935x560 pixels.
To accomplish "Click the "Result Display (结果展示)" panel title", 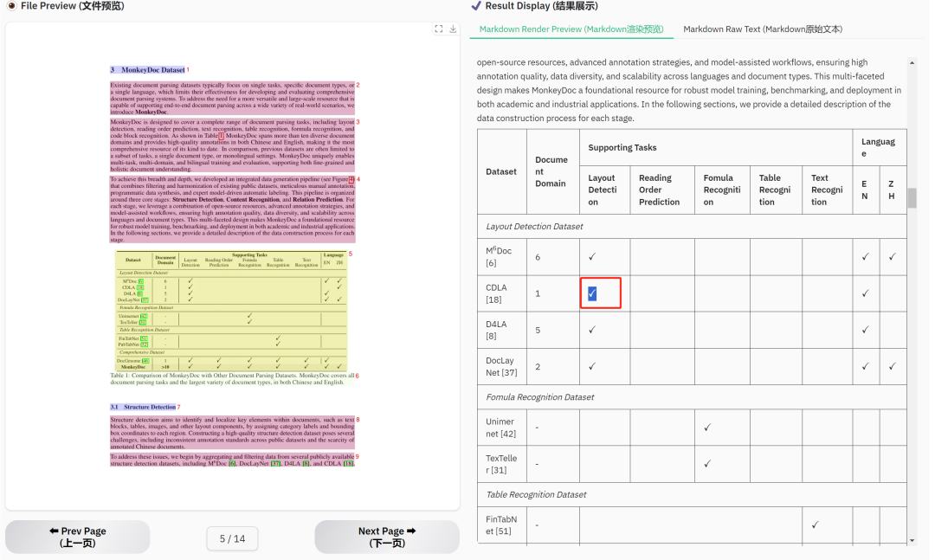I will pos(541,6).
